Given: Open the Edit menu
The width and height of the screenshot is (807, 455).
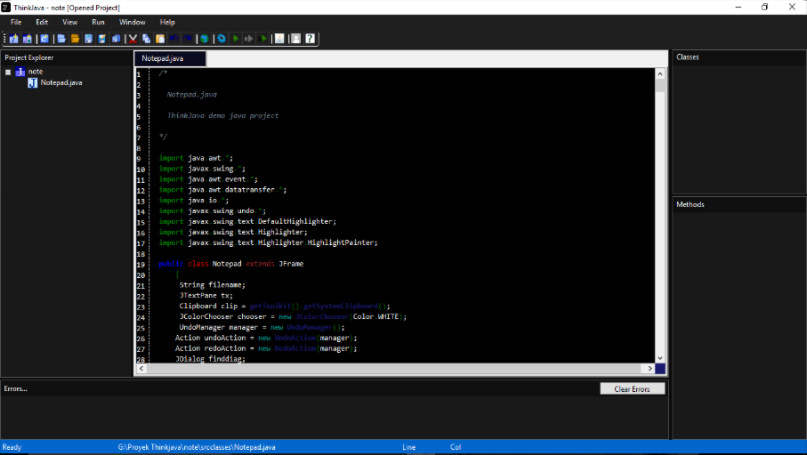Looking at the screenshot, I should tap(42, 22).
